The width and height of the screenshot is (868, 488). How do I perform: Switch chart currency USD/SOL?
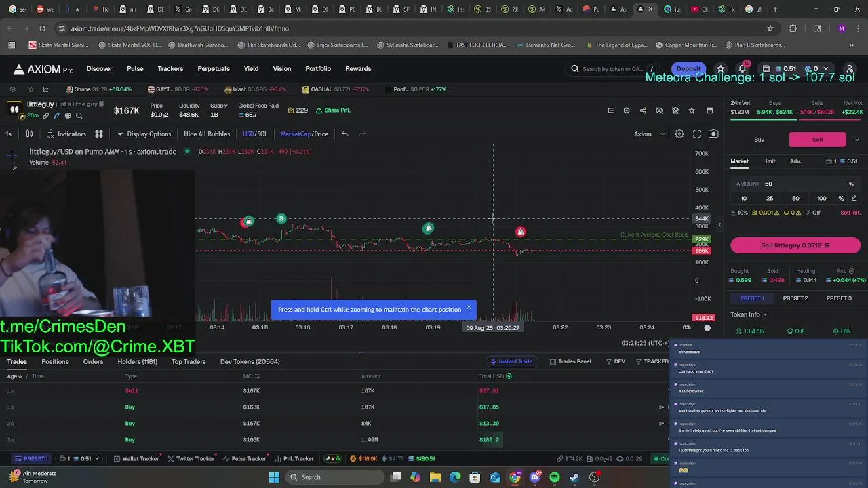click(255, 134)
